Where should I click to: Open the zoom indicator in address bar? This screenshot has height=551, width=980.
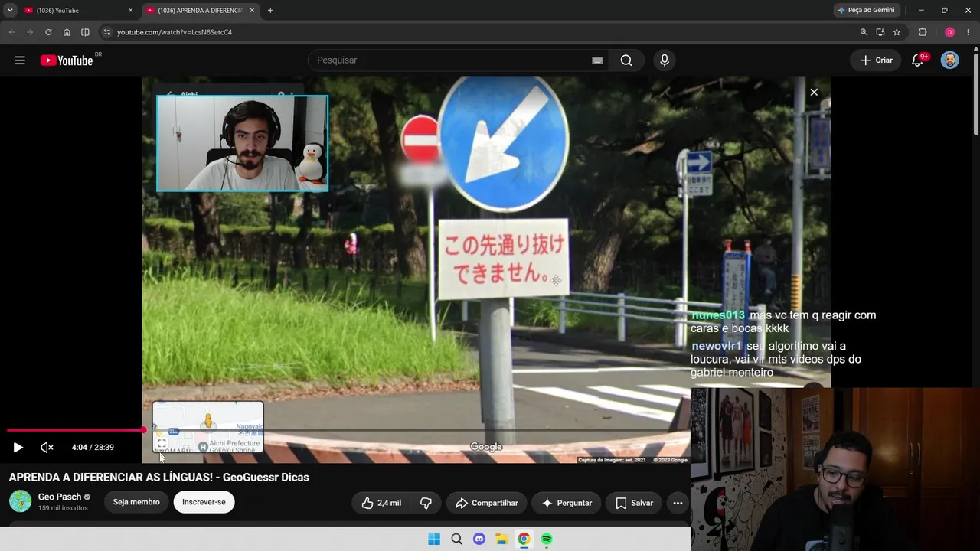[x=864, y=32]
